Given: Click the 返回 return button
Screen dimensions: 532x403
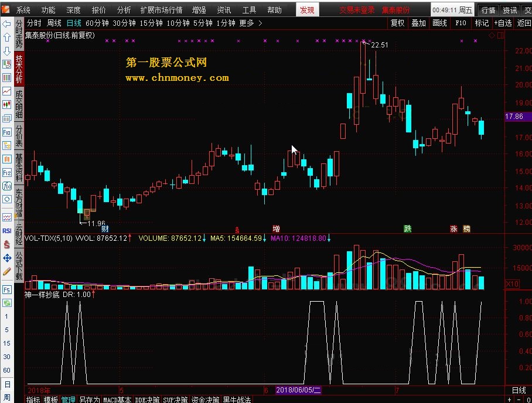Looking at the screenshot, I should (x=524, y=23).
